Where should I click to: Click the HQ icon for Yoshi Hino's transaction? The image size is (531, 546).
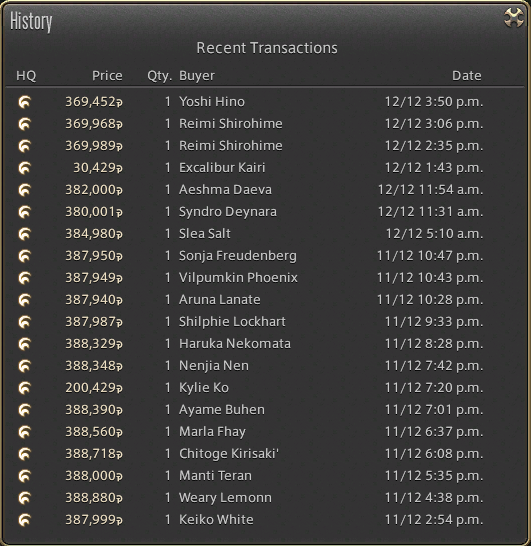point(25,102)
